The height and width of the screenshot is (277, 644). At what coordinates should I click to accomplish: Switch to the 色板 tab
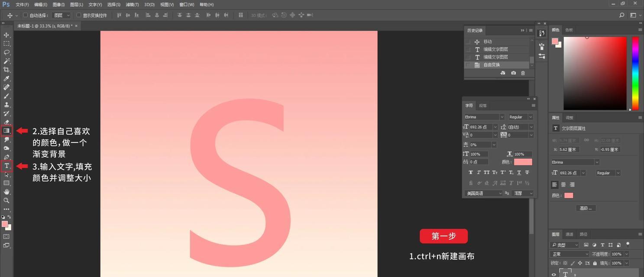pyautogui.click(x=569, y=30)
